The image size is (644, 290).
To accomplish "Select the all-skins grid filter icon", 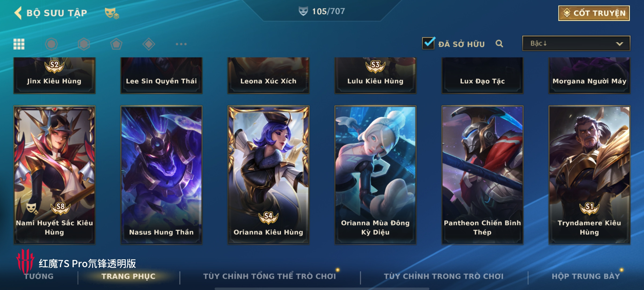I will pyautogui.click(x=19, y=44).
